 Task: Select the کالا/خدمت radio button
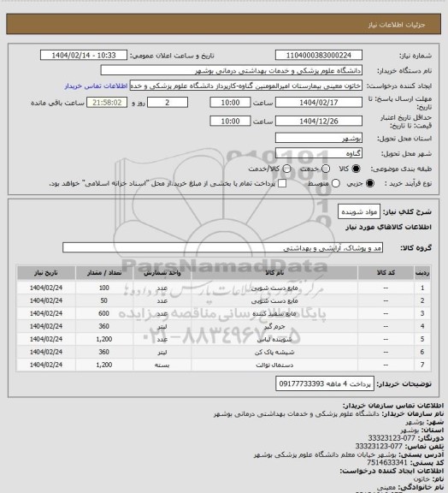click(286, 169)
